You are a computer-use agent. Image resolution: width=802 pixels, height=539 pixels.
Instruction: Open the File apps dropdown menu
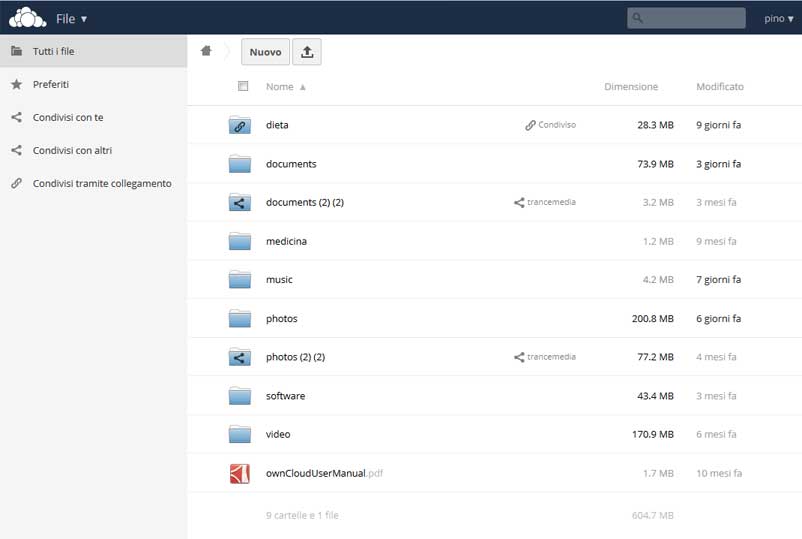71,18
